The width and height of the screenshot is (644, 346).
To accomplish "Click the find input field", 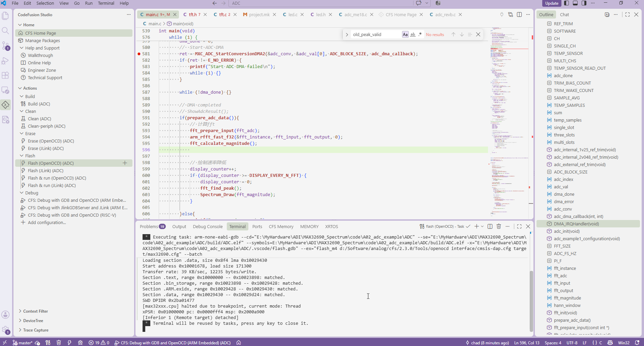I will 376,34.
